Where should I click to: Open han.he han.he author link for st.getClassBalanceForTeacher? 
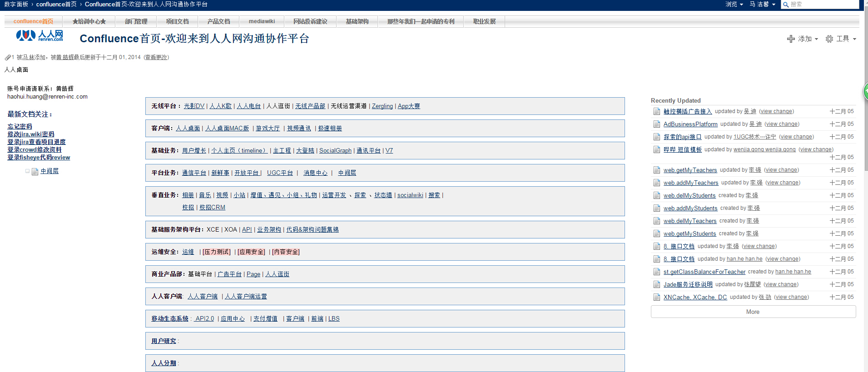pyautogui.click(x=793, y=272)
